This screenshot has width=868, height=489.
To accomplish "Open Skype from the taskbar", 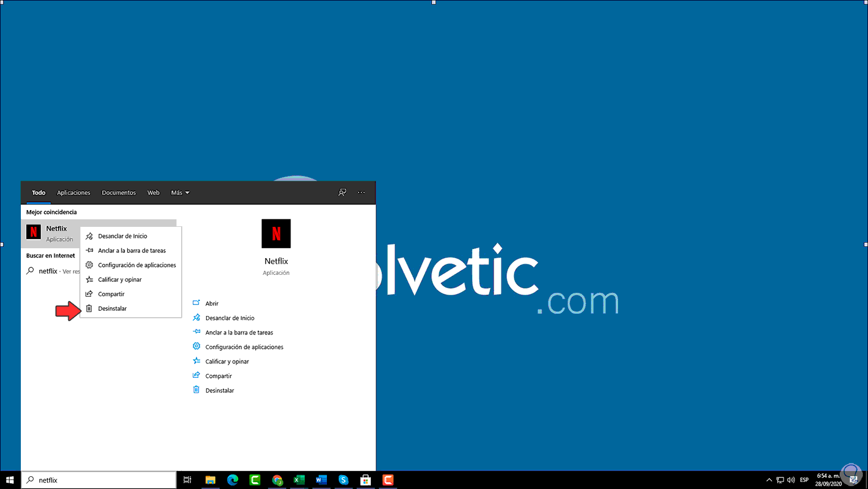I will [344, 480].
